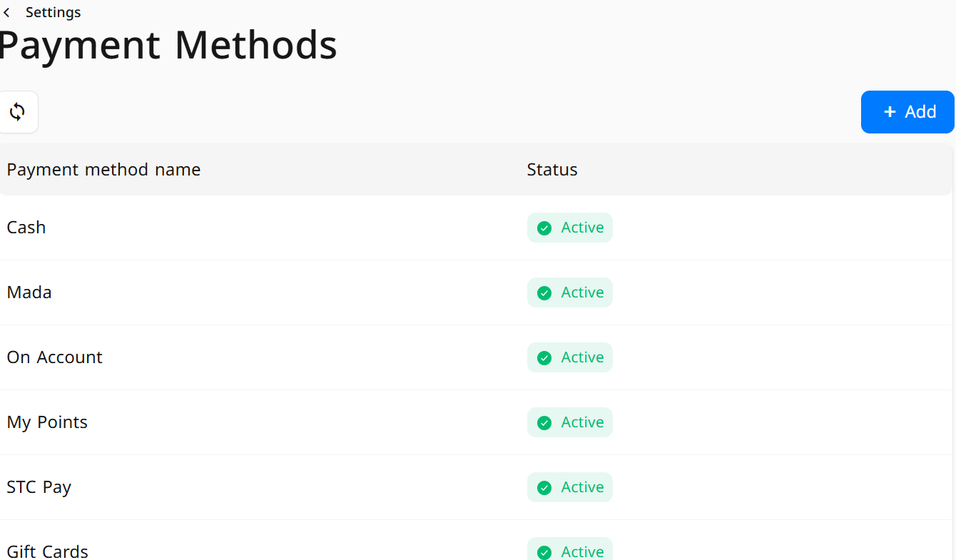Go back via the Settings link
Screen dimensions: 956x560
click(x=53, y=12)
